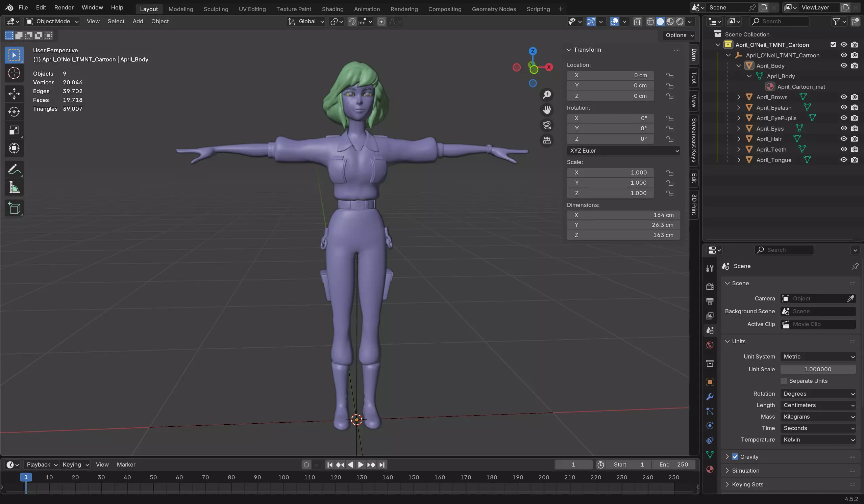Switch to orthographic/perspective grid icon
This screenshot has width=864, height=504.
pos(547,140)
